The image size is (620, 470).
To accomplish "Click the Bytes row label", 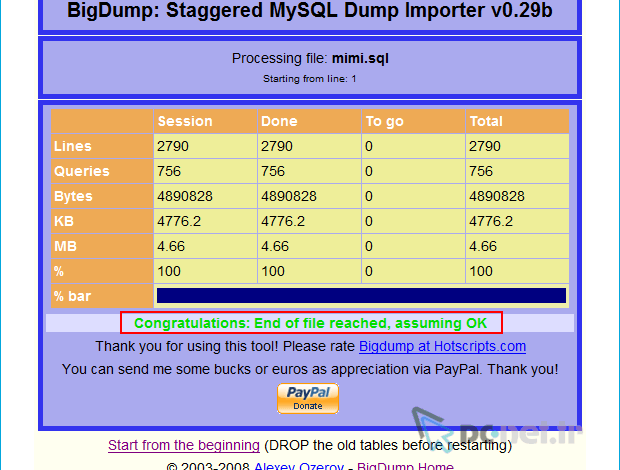I will click(73, 196).
